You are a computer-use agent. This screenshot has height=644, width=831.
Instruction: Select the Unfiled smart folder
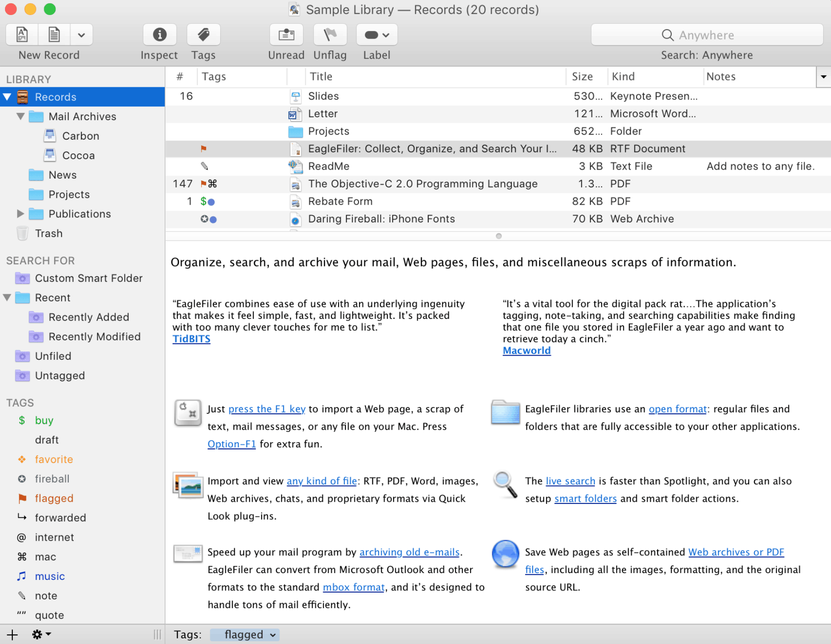[x=53, y=356]
